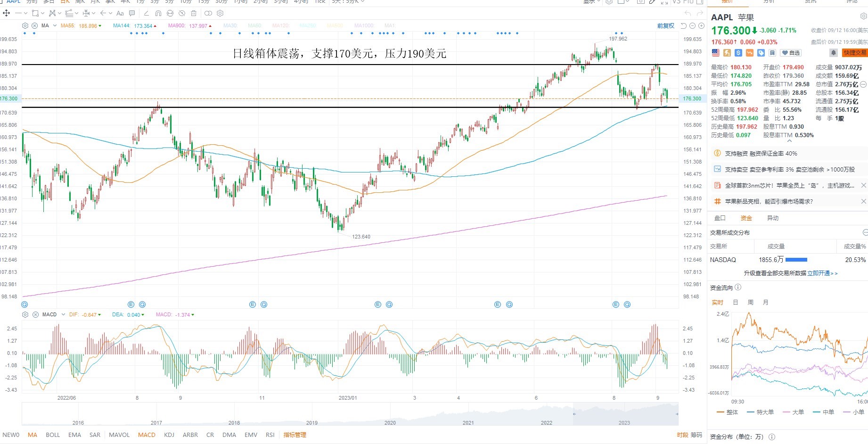Click the undo arrow above the chart
The width and height of the screenshot is (868, 444).
687,13
